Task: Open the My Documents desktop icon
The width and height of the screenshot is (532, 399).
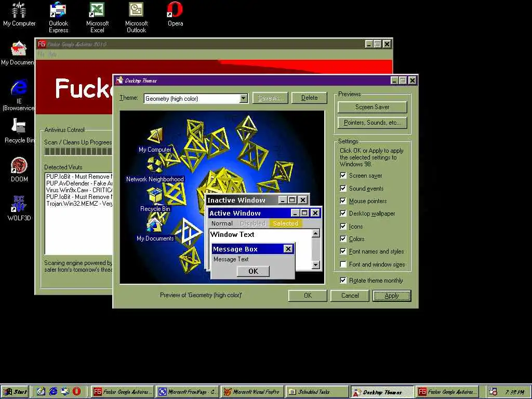Action: [18, 52]
